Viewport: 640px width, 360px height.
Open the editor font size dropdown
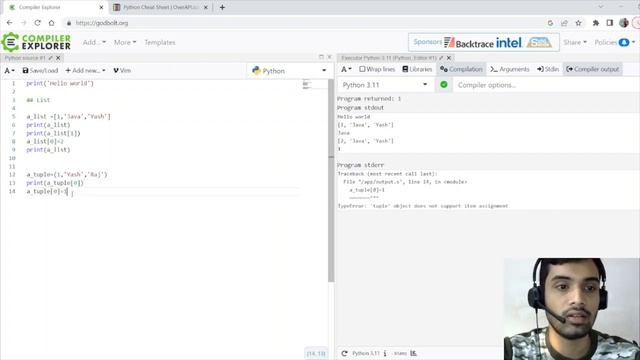[9, 70]
